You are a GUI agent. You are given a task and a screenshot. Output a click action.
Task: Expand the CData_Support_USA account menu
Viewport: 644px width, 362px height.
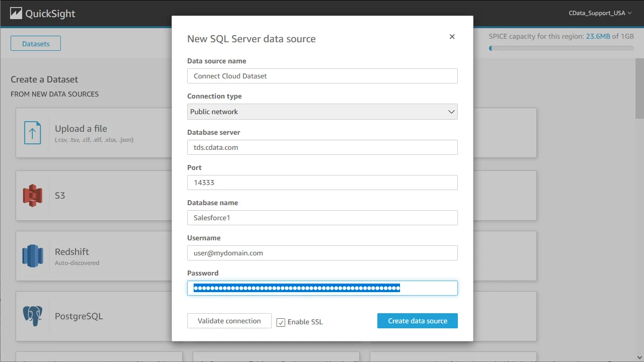[x=601, y=13]
